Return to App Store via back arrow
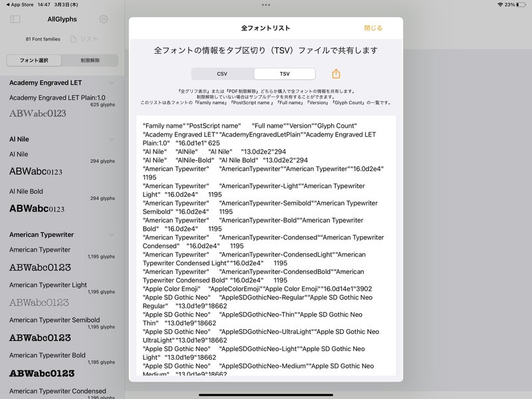The width and height of the screenshot is (532, 399). point(20,5)
